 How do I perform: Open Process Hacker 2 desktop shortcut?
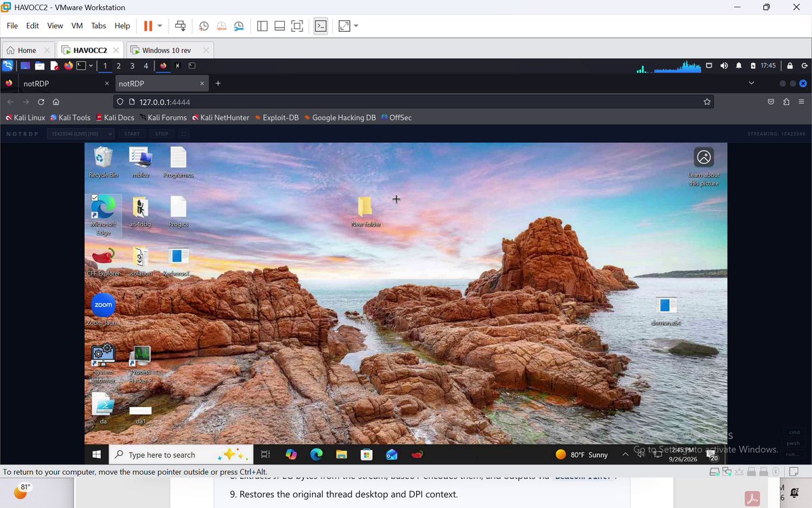click(x=141, y=364)
